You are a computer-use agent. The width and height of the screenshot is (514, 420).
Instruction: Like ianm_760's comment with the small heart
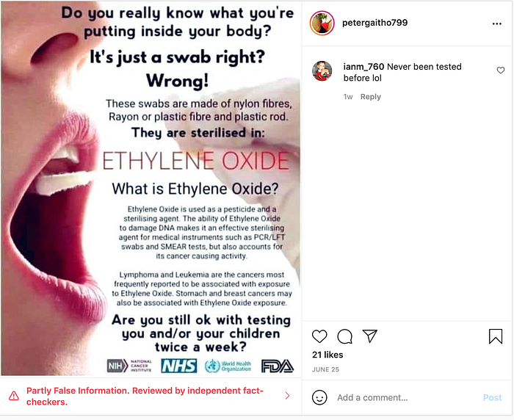click(501, 70)
